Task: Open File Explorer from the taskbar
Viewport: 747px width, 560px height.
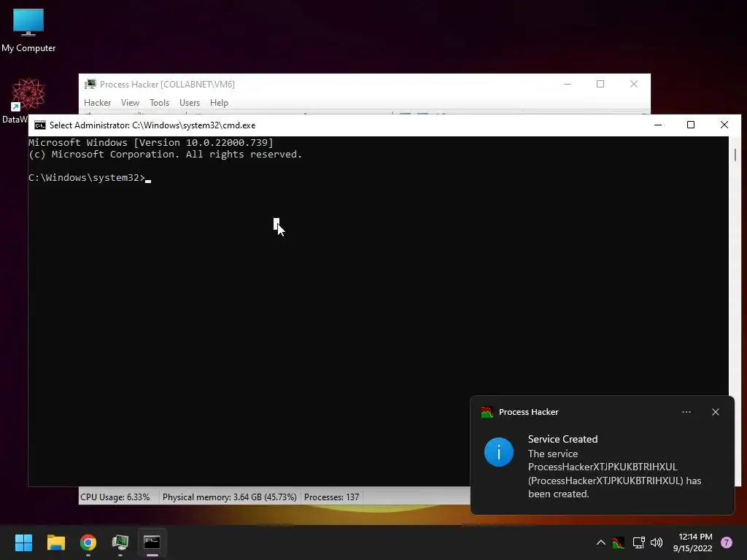Action: (x=55, y=542)
